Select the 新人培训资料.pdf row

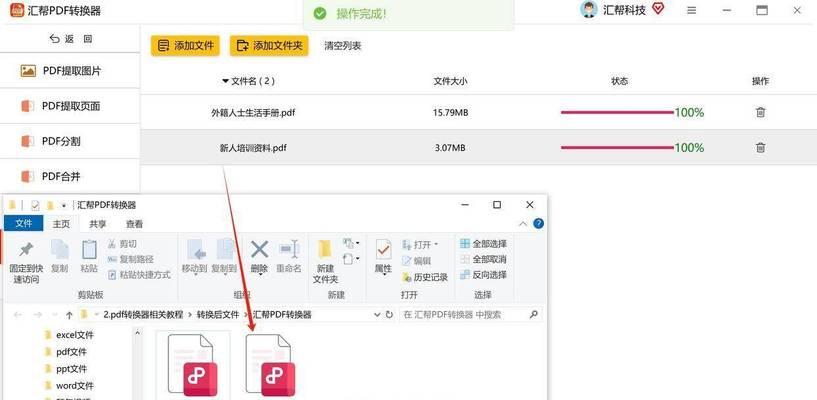(479, 147)
